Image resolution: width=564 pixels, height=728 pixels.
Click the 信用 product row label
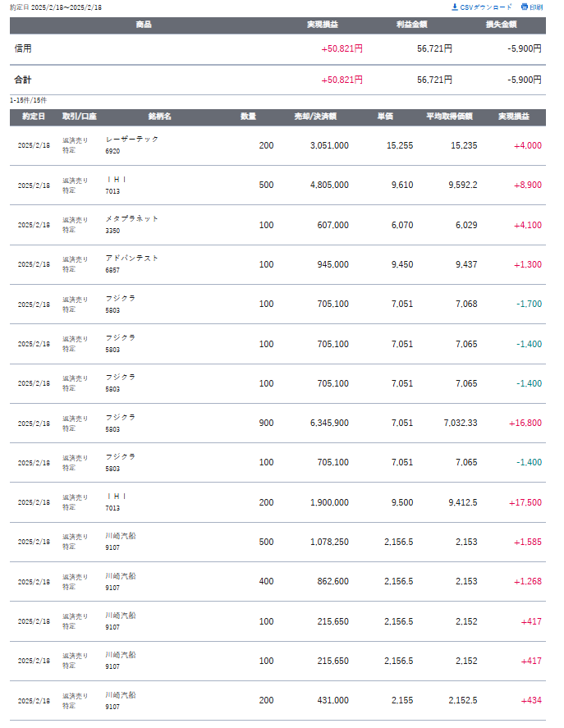tap(23, 48)
